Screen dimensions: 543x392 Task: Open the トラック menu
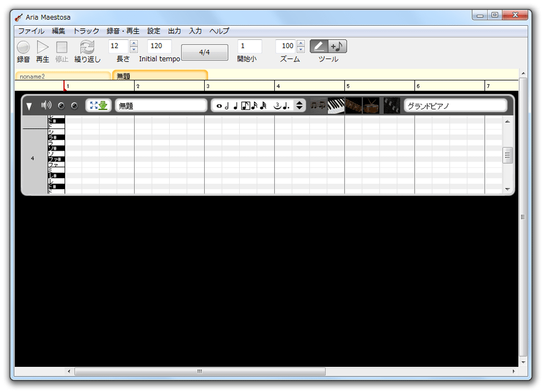click(86, 31)
